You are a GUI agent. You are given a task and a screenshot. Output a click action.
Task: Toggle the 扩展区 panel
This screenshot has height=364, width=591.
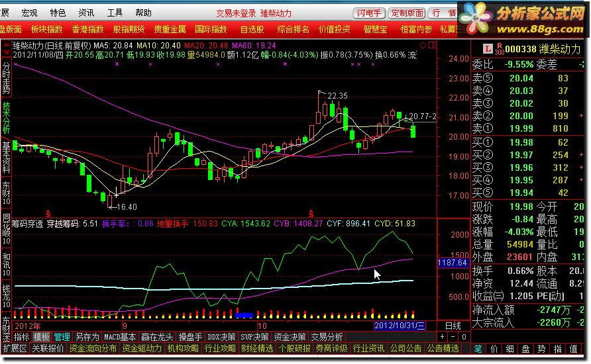point(15,349)
